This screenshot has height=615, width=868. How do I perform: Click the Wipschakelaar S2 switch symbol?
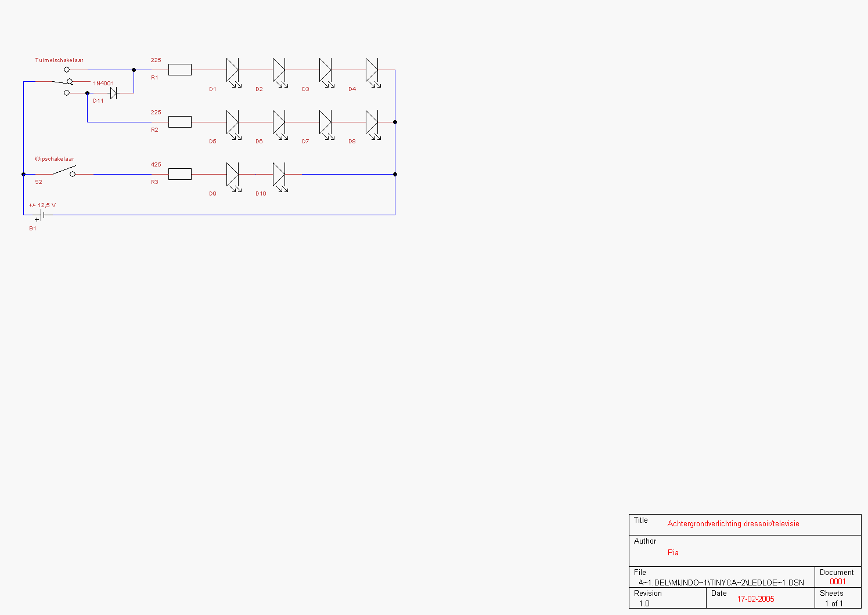(x=64, y=172)
